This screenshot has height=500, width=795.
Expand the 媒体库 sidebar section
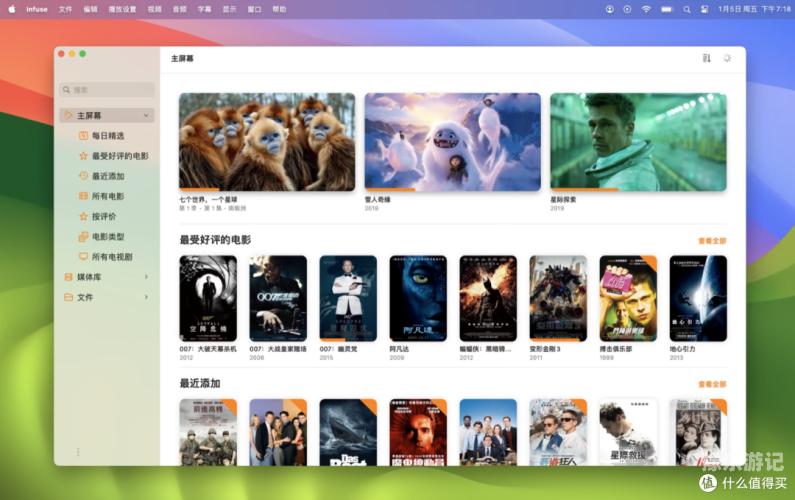click(x=146, y=277)
